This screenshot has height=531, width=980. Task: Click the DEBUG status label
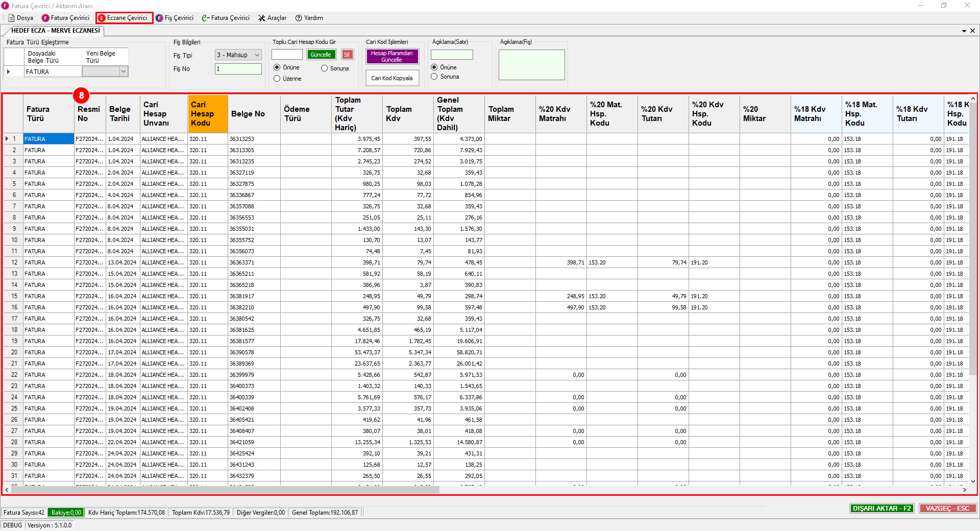click(x=13, y=525)
